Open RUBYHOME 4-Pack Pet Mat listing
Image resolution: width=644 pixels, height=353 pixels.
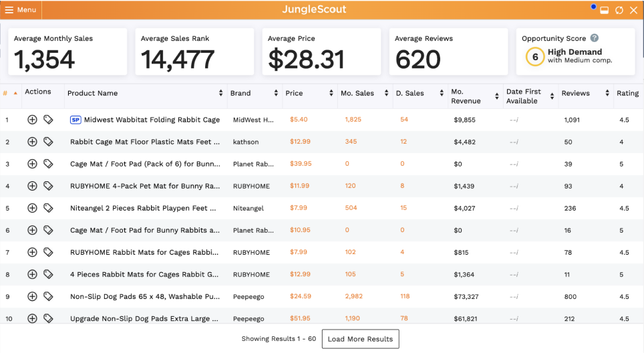click(145, 186)
